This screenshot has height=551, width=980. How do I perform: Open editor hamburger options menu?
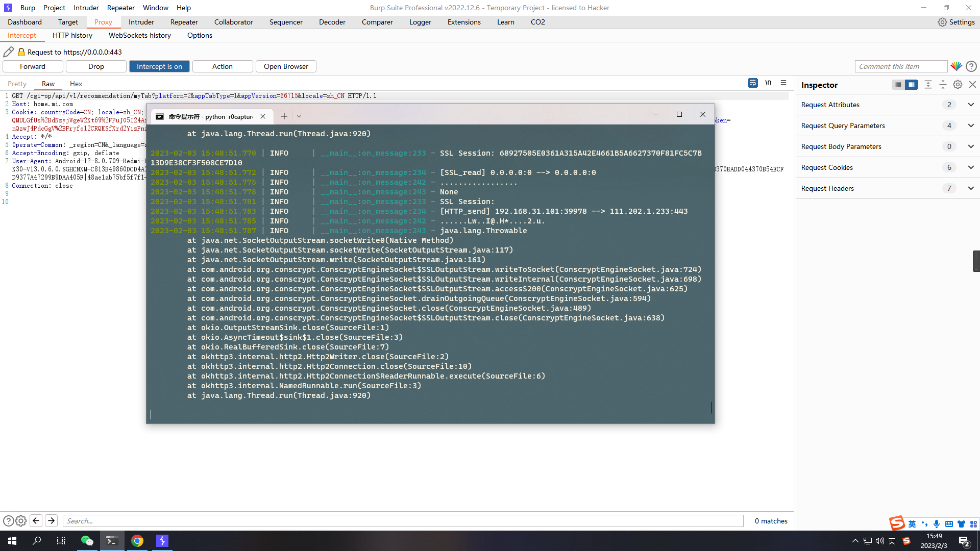point(783,83)
